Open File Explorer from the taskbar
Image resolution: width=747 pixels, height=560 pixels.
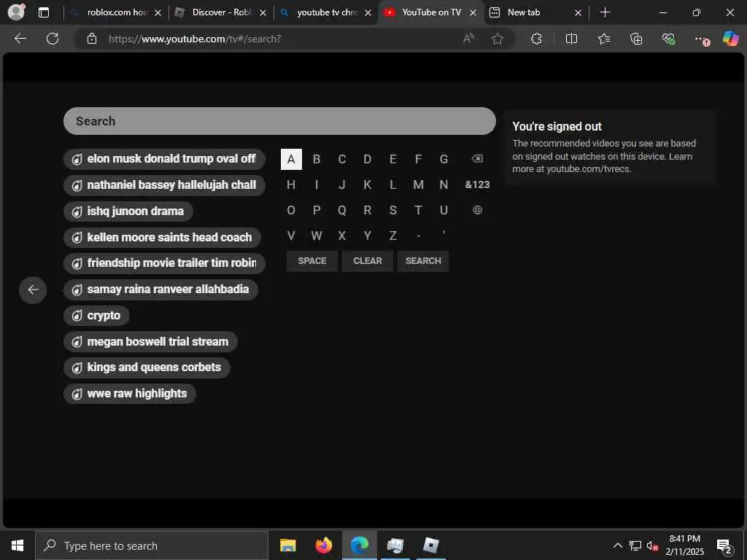(x=287, y=545)
